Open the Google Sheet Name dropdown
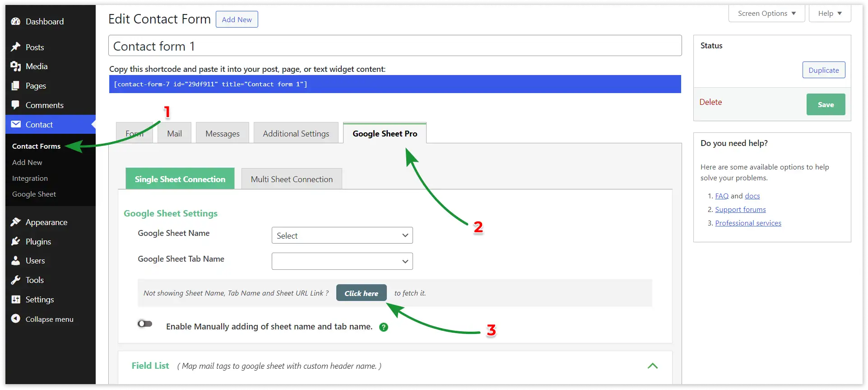The height and width of the screenshot is (390, 868). point(342,235)
